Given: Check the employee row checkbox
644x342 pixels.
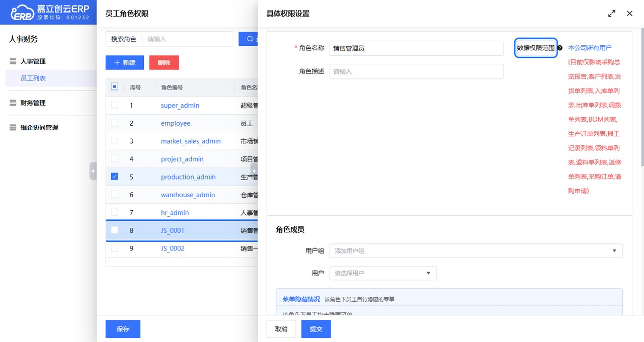Looking at the screenshot, I should [x=114, y=123].
